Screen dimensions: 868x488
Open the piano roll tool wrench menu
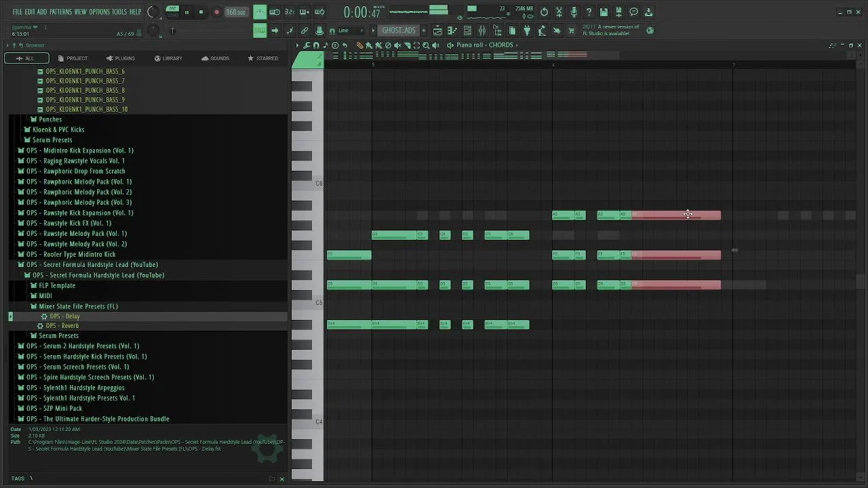tap(306, 45)
